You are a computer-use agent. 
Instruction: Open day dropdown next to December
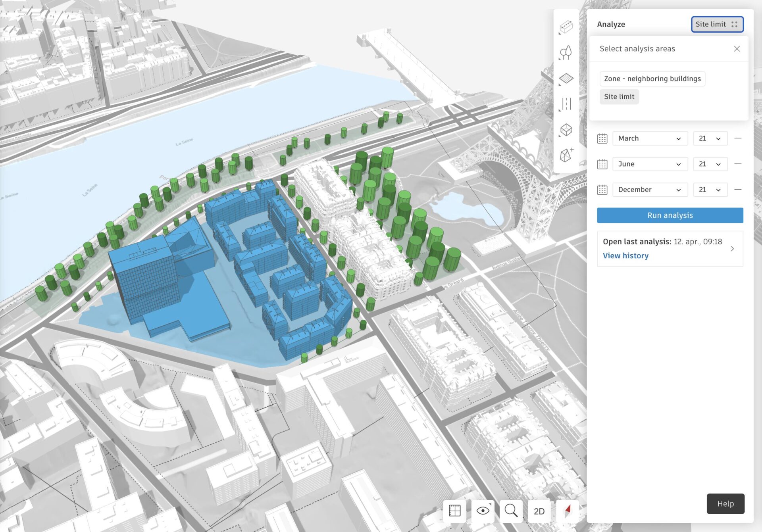pyautogui.click(x=710, y=190)
